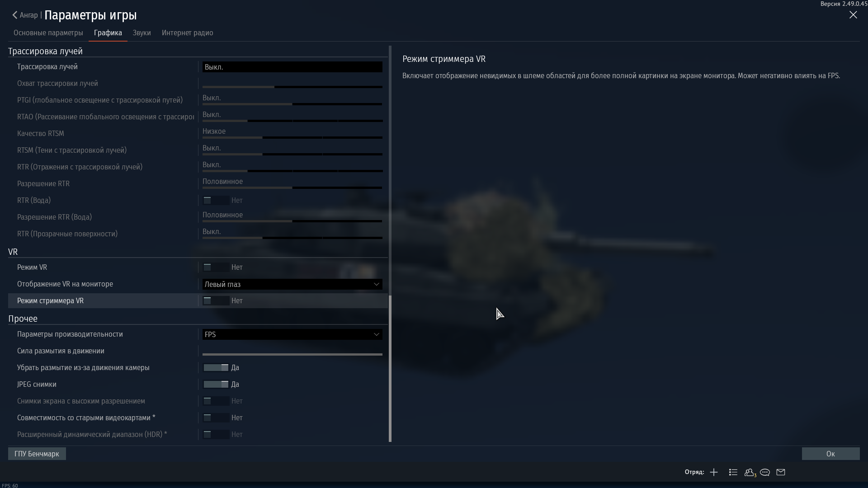Open the chat speech bubble icon
Screen dimensions: 868x488
765,472
